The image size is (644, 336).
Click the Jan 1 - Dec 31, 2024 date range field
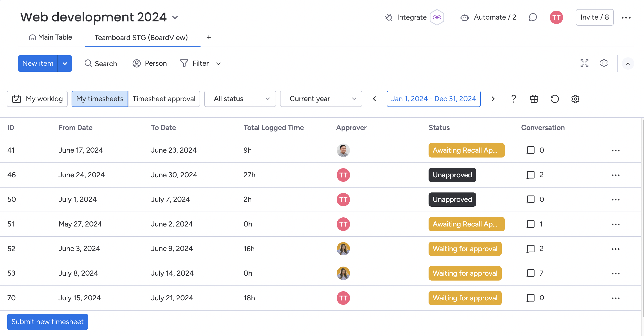tap(433, 99)
